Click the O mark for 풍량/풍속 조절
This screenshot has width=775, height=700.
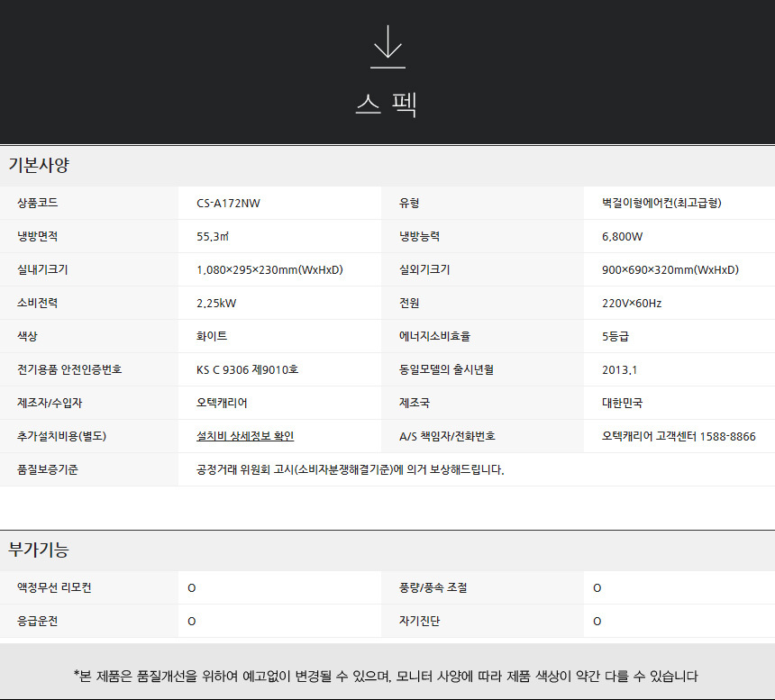click(597, 588)
